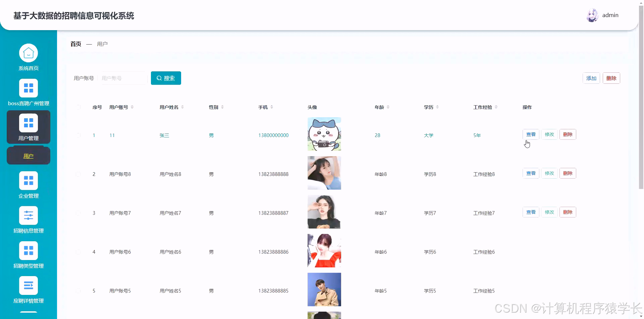Screen dimensions: 644x319
Task: Toggle sorting on the 手机 column
Action: (272, 107)
